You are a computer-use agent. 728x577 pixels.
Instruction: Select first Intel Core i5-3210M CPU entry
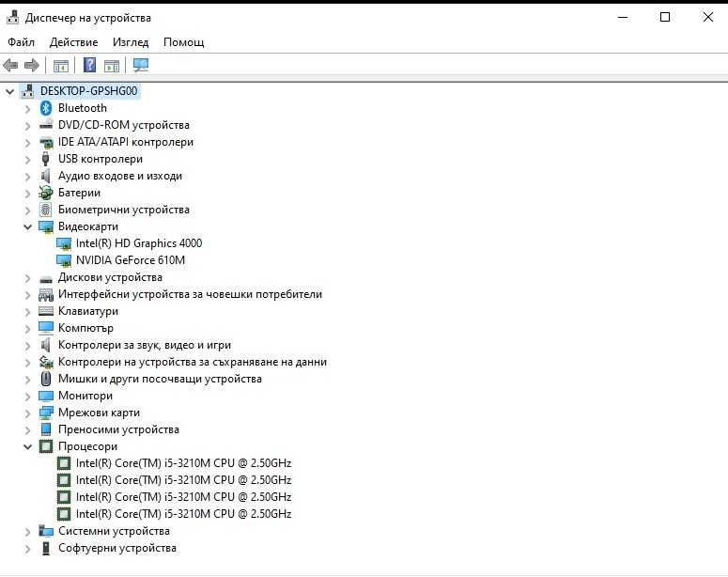(x=183, y=463)
